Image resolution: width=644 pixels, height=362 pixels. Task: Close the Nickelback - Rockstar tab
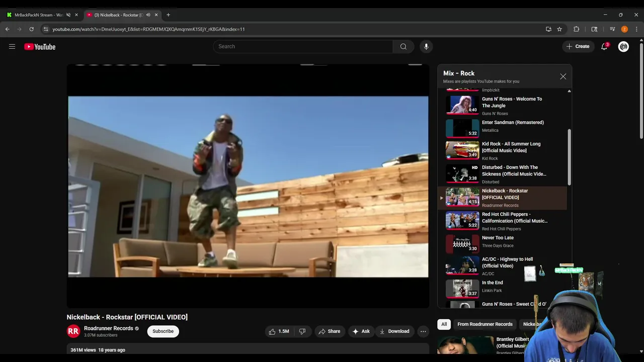(x=156, y=15)
